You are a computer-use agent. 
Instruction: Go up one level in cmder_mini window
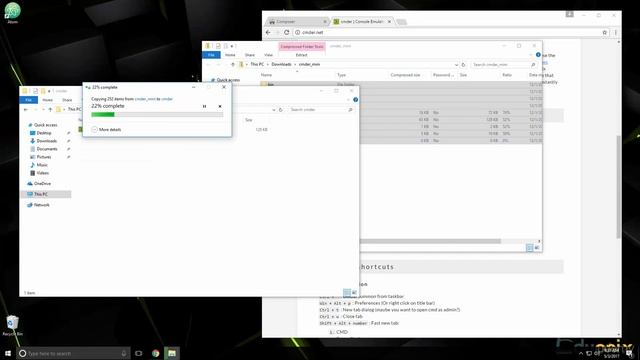(x=233, y=64)
